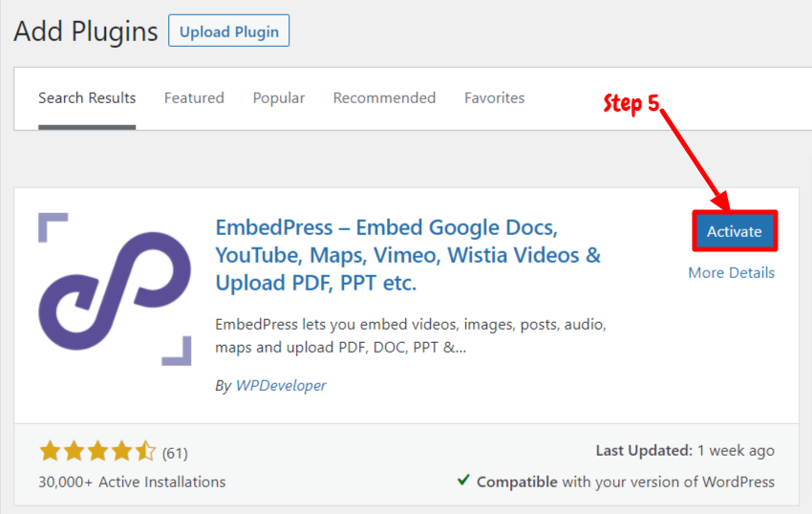View the Favorites tab
The image size is (812, 514).
point(495,98)
